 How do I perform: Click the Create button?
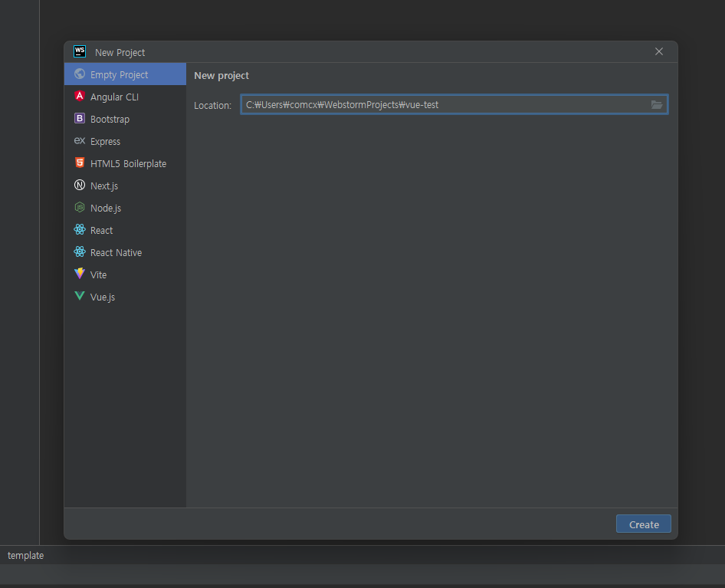(643, 524)
